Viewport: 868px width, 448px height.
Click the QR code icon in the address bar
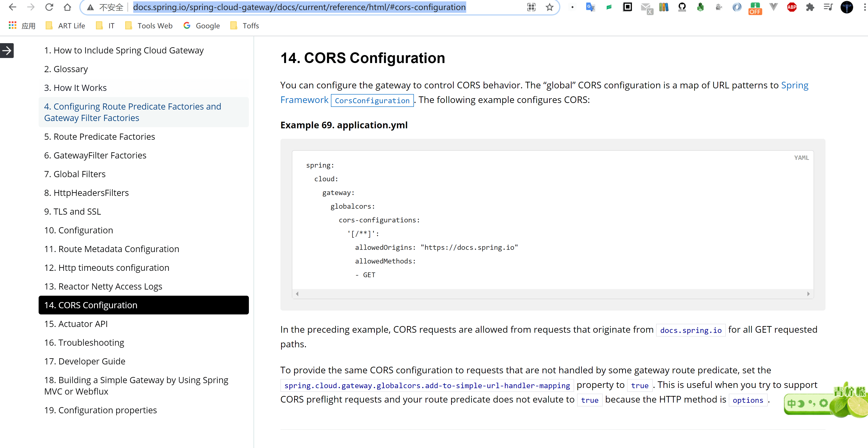[x=531, y=7]
